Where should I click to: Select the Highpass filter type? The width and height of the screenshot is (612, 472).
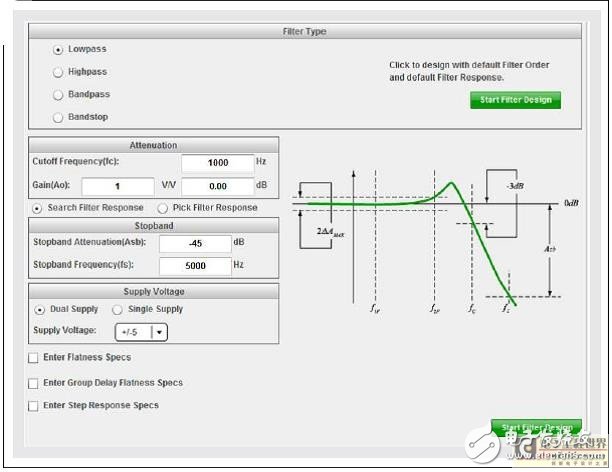click(x=58, y=72)
